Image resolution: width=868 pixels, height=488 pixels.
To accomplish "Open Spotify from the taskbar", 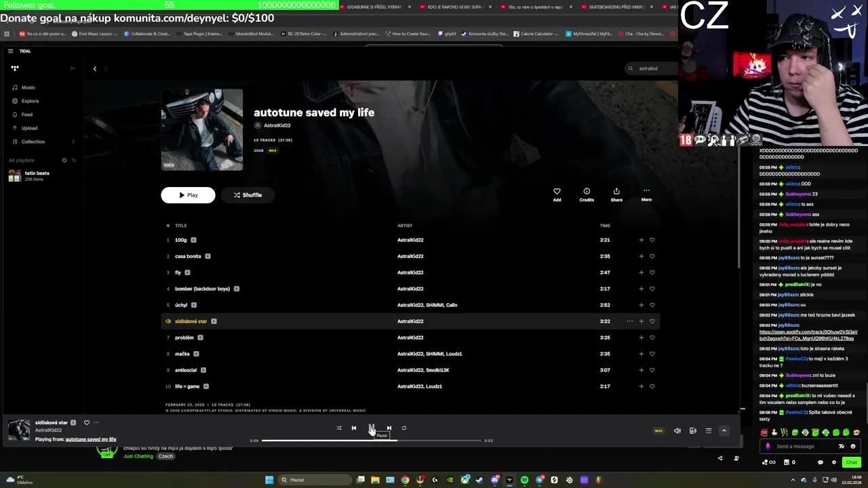I will (524, 480).
